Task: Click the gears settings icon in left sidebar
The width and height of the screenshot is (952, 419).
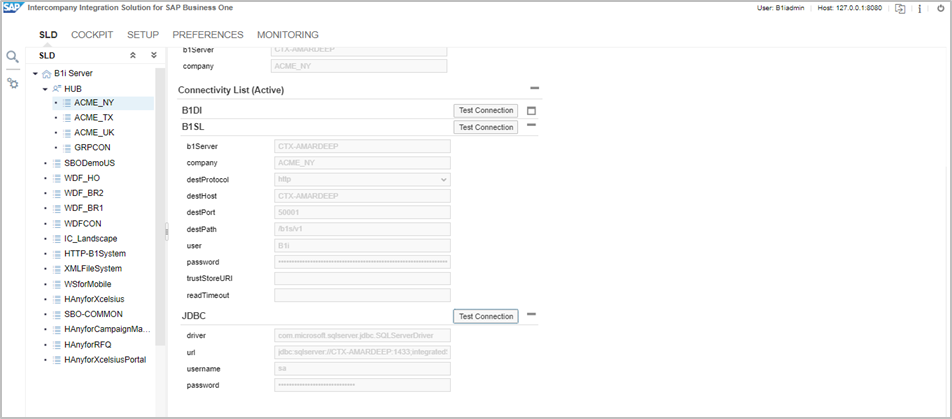Action: [x=13, y=83]
